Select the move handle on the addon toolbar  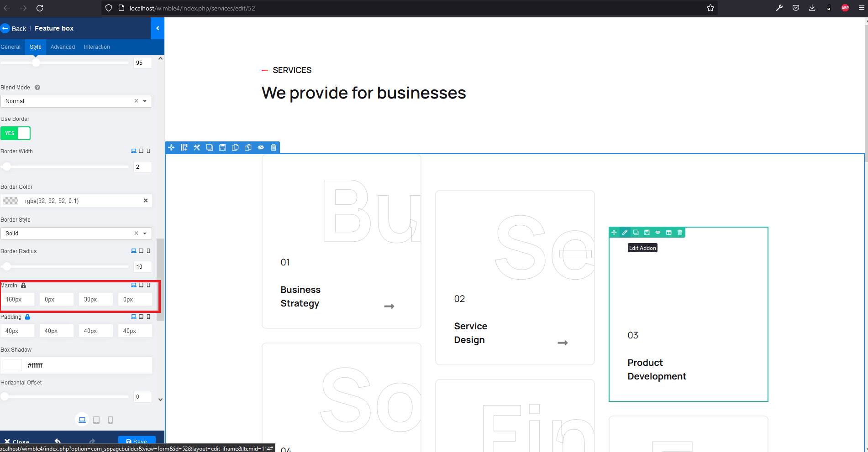pos(614,232)
